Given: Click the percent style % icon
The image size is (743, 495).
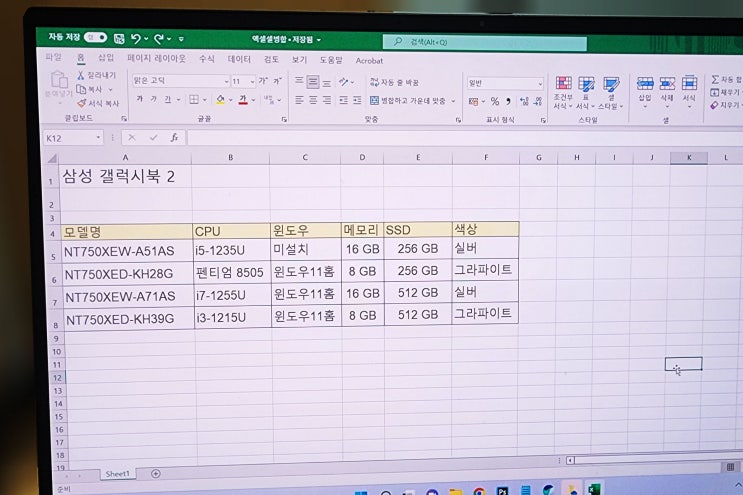Looking at the screenshot, I should point(495,101).
